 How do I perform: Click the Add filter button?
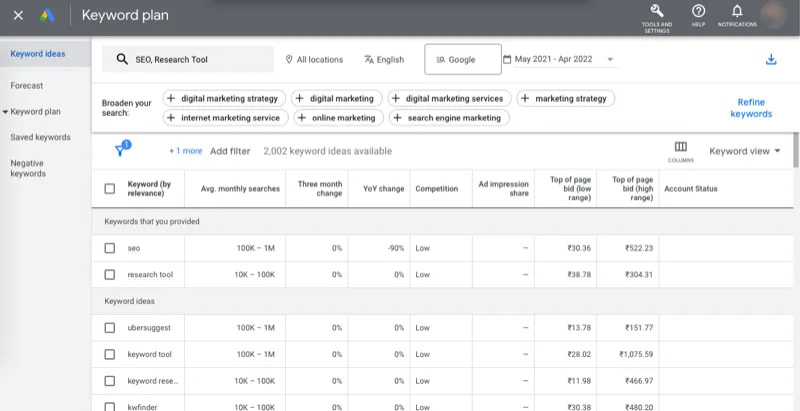[229, 151]
